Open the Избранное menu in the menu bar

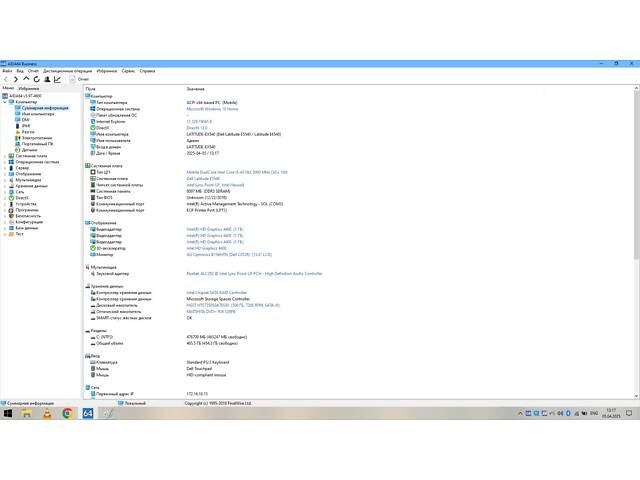click(107, 71)
